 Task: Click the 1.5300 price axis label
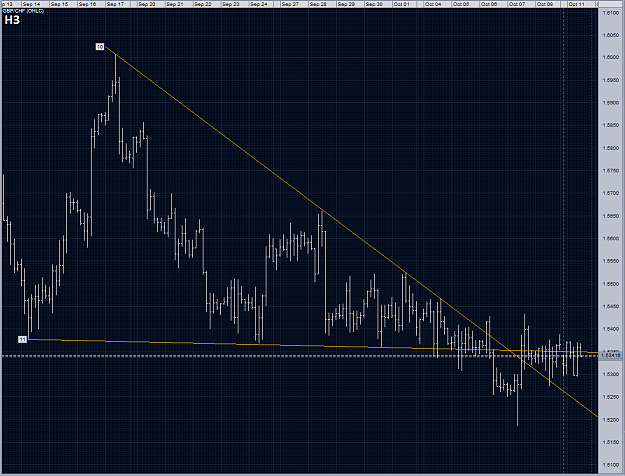pyautogui.click(x=610, y=374)
